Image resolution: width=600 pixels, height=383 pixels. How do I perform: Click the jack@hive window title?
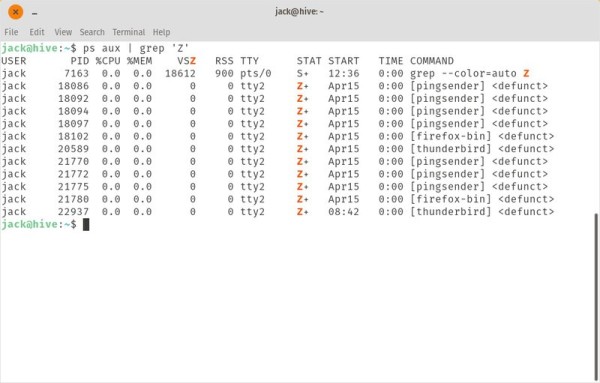point(299,11)
